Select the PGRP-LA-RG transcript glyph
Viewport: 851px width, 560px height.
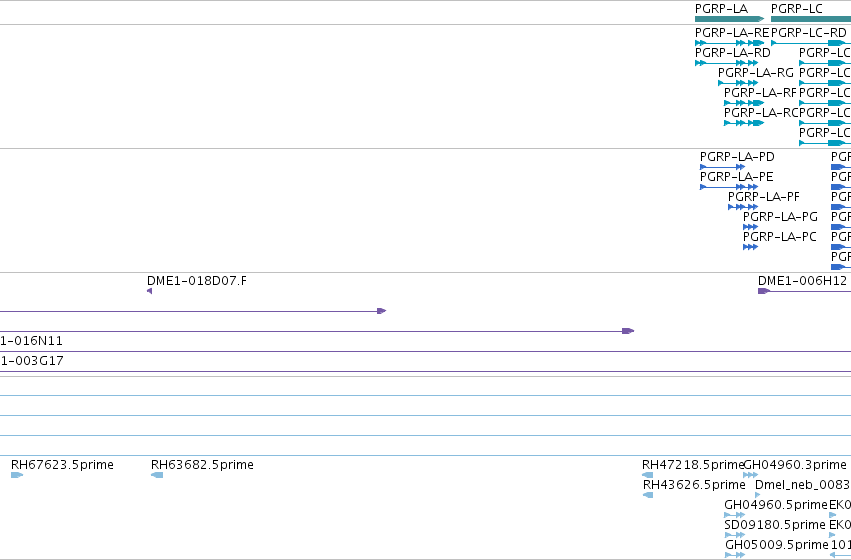point(738,83)
